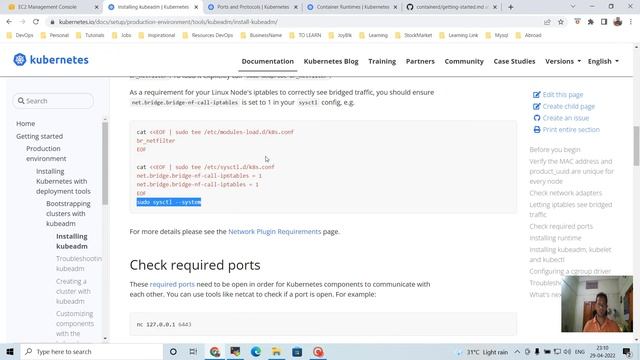
Task: Open the notifications center icon
Action: (627, 351)
